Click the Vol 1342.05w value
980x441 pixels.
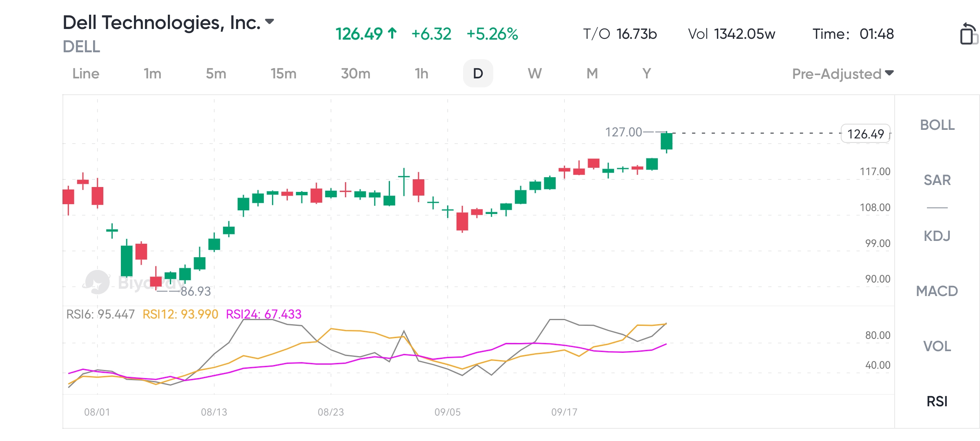click(x=731, y=34)
